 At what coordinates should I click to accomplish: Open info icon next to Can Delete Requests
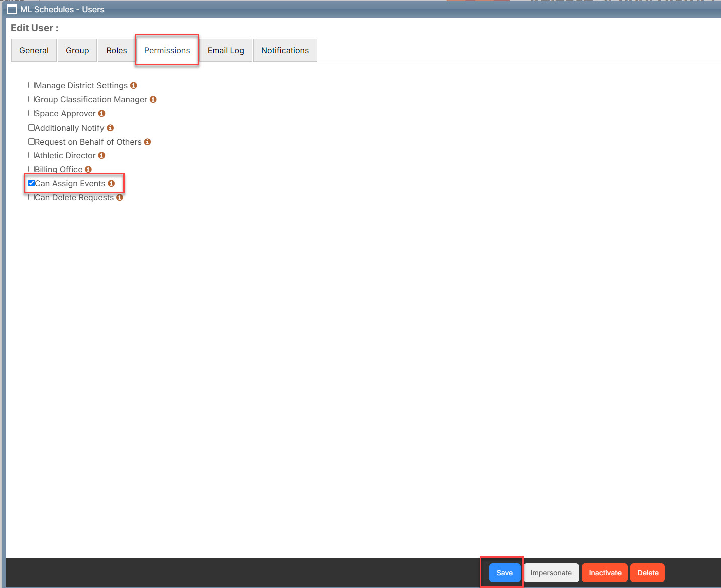[120, 197]
